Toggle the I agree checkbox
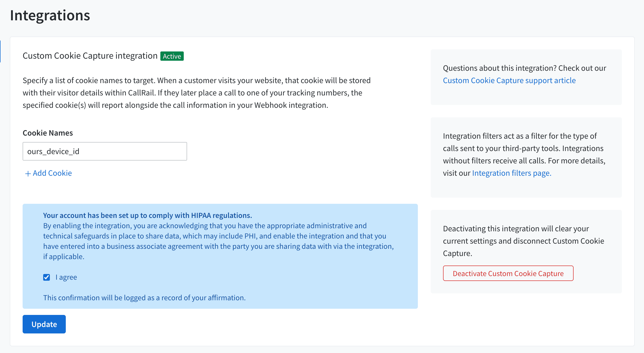Image resolution: width=644 pixels, height=353 pixels. coord(47,277)
